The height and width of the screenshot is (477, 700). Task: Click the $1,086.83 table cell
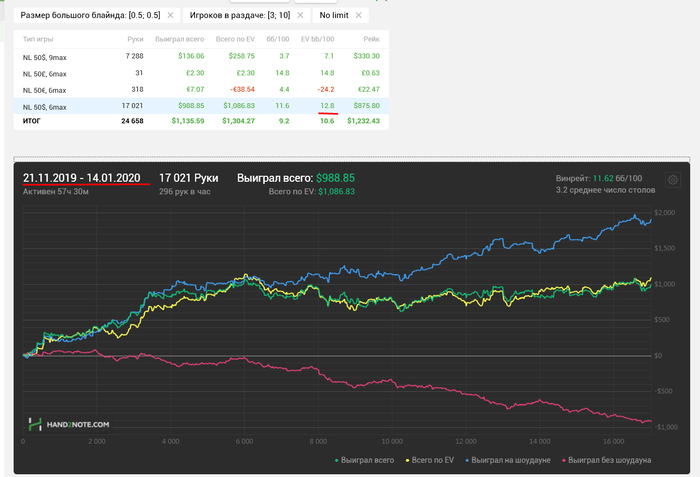tap(239, 106)
